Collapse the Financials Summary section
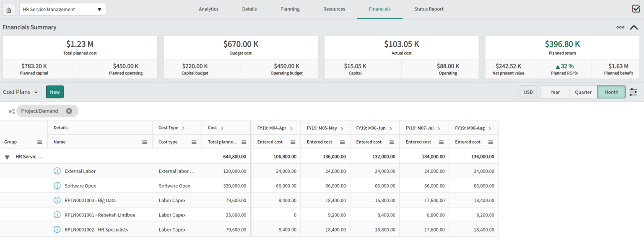 [x=634, y=27]
